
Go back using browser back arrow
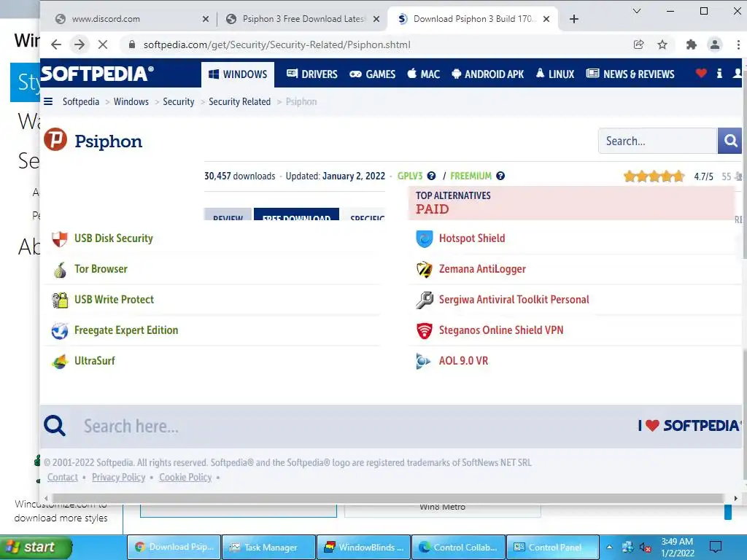coord(56,44)
